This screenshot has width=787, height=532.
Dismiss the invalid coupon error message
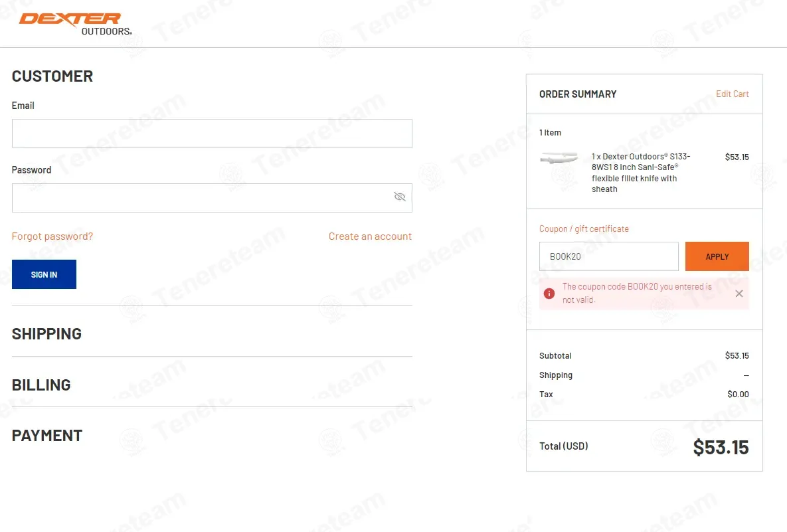pos(739,294)
